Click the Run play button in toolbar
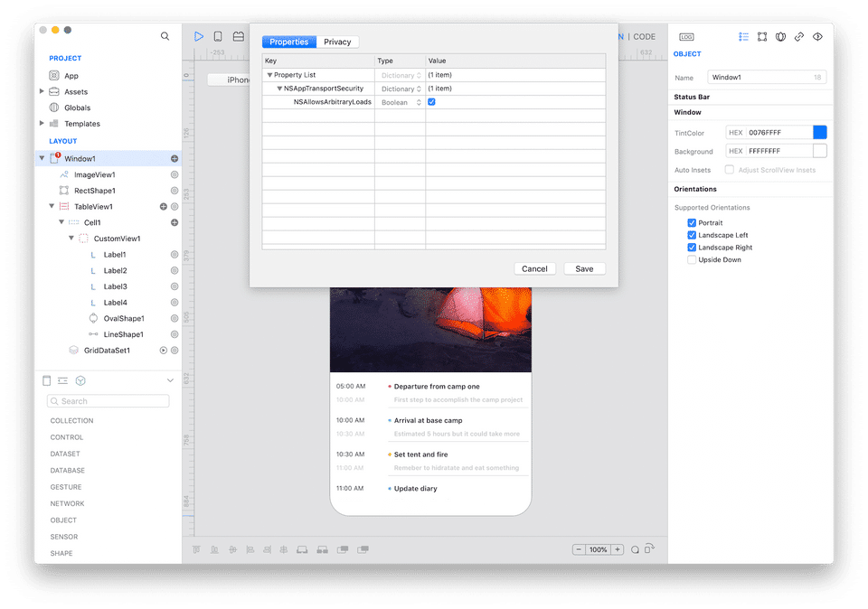The image size is (868, 609). [199, 36]
